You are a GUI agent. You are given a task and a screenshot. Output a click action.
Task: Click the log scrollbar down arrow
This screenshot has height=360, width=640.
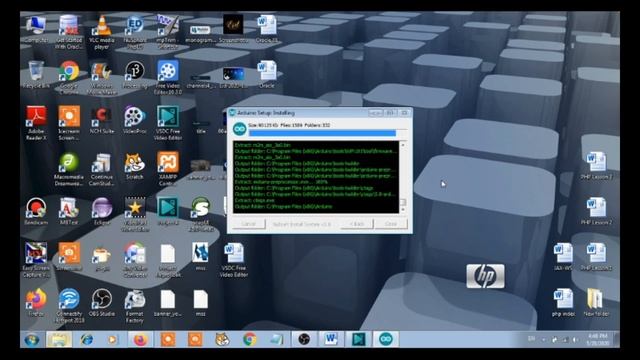(403, 210)
